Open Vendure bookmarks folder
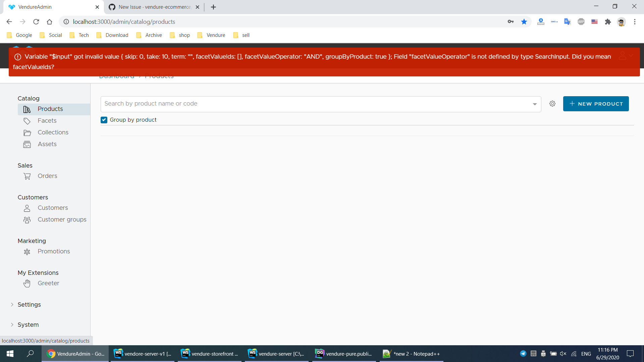Screen dimensions: 644x362 (x=211, y=35)
